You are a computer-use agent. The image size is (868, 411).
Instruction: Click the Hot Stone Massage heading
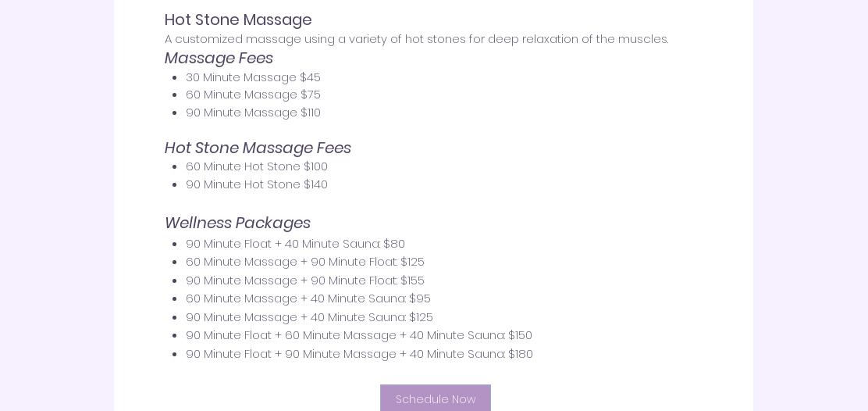click(x=238, y=20)
